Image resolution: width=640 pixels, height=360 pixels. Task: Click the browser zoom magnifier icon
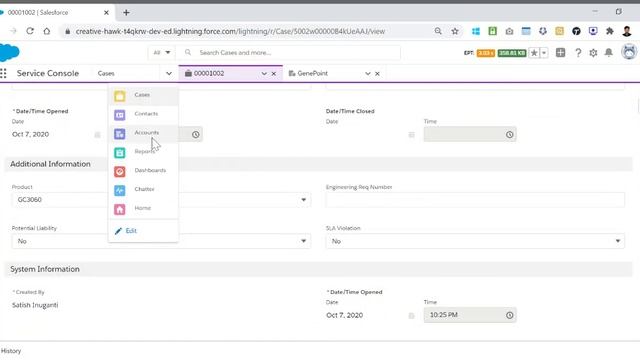[x=438, y=31]
